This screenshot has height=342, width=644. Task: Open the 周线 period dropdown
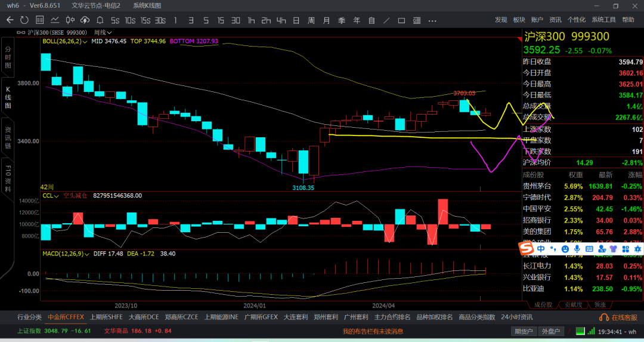pos(103,32)
